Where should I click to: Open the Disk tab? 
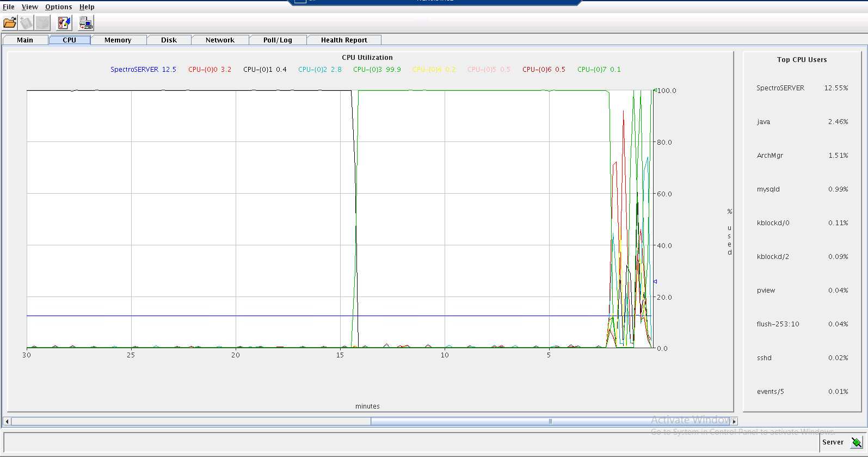click(x=169, y=40)
